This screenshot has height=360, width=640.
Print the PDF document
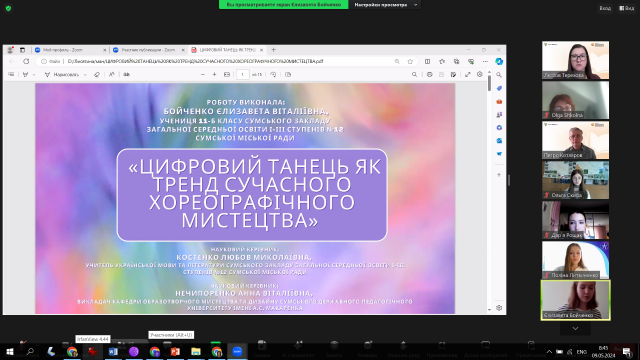pyautogui.click(x=429, y=75)
